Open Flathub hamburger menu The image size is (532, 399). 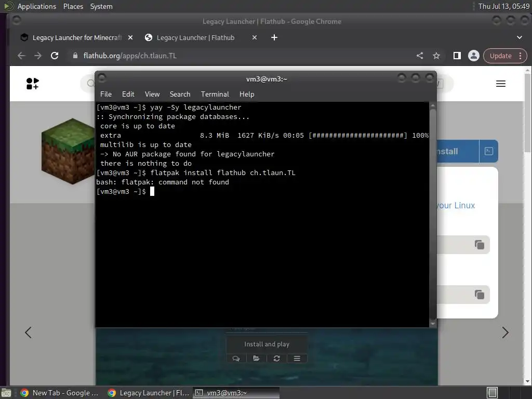(x=501, y=84)
